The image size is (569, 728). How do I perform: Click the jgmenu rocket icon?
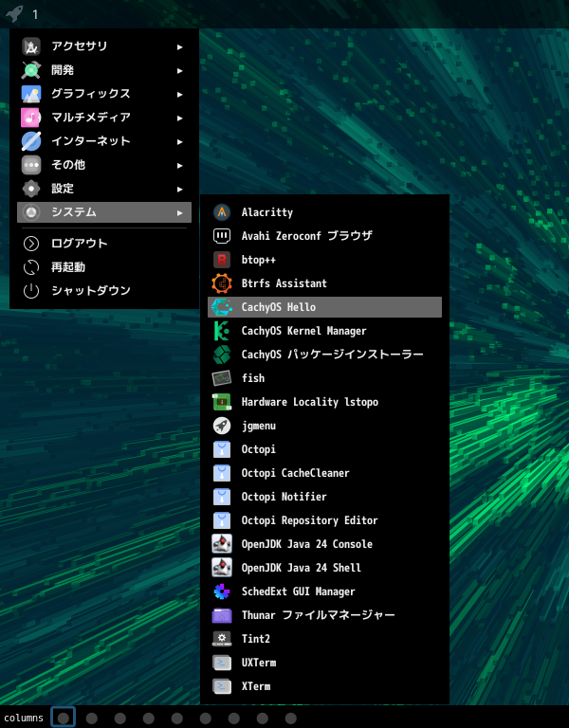222,426
